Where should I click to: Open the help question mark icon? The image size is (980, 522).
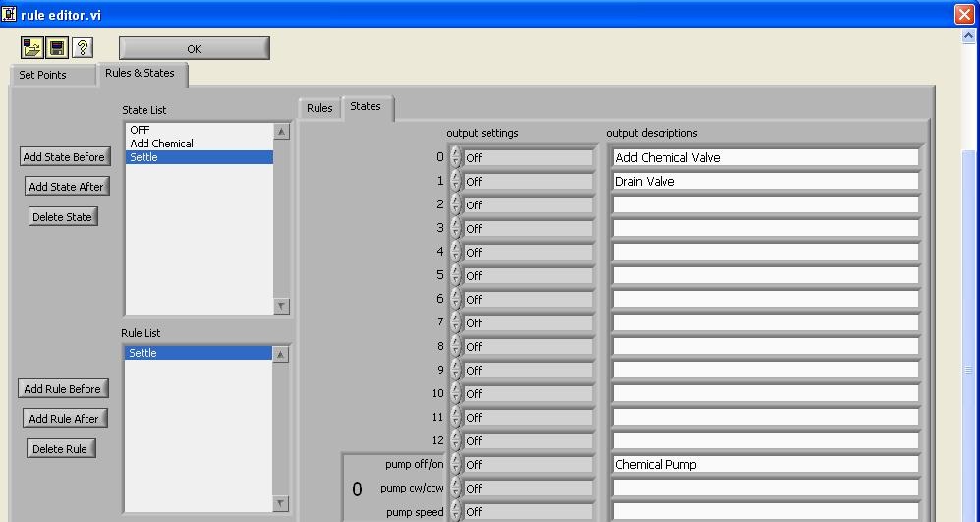(83, 47)
